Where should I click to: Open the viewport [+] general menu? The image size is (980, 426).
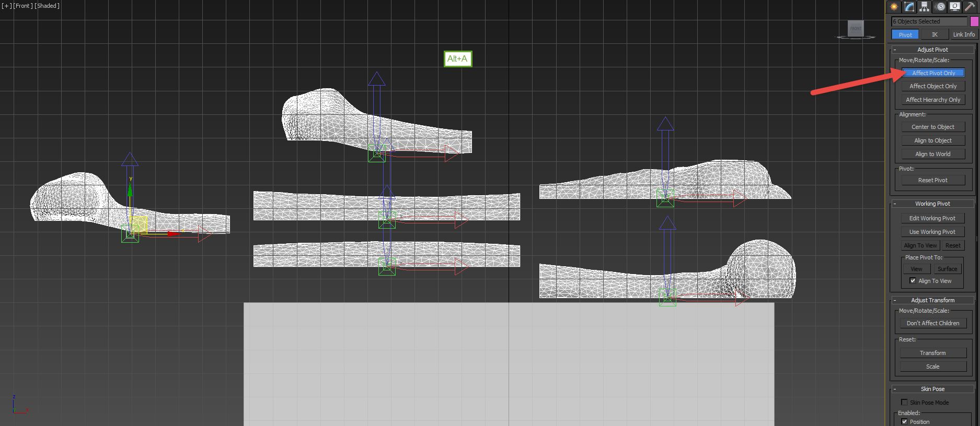pos(6,6)
